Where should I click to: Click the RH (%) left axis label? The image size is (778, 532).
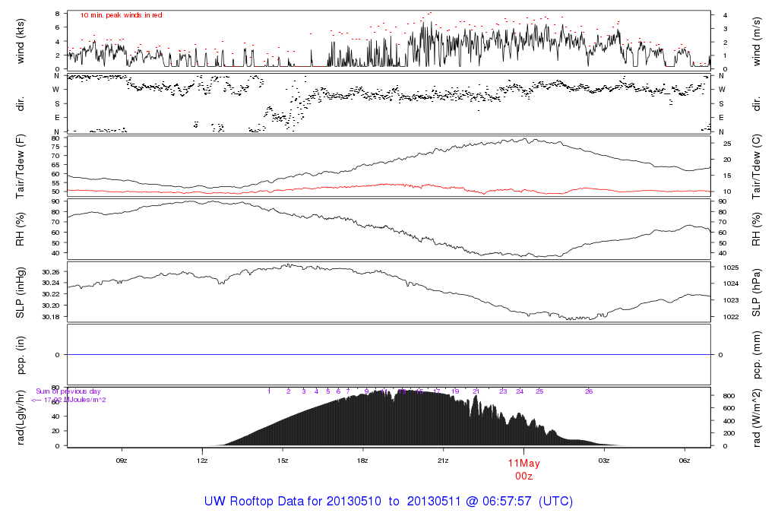21,230
